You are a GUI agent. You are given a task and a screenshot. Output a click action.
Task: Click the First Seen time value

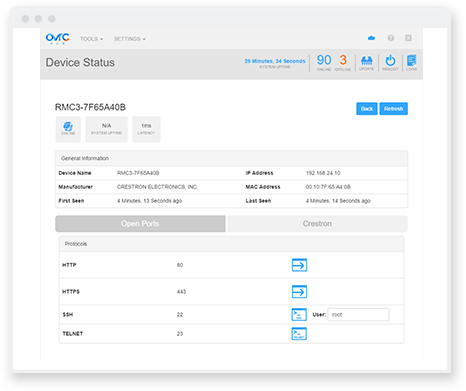149,201
